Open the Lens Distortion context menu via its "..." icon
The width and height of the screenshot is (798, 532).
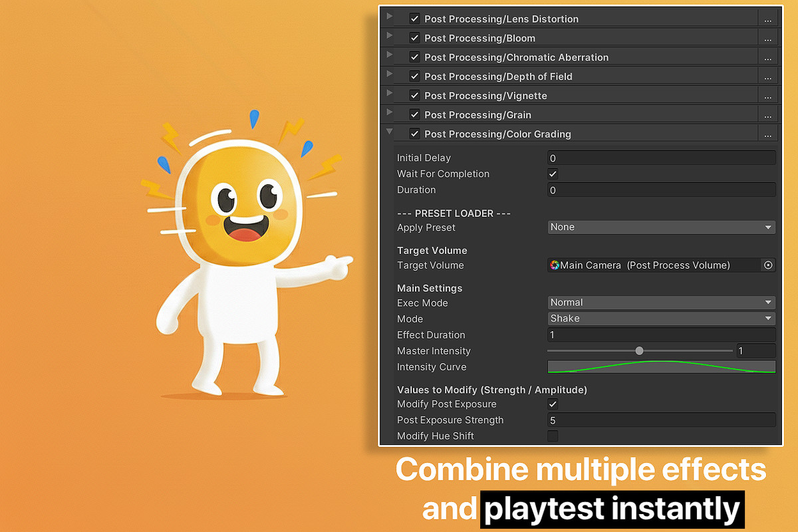tap(768, 19)
